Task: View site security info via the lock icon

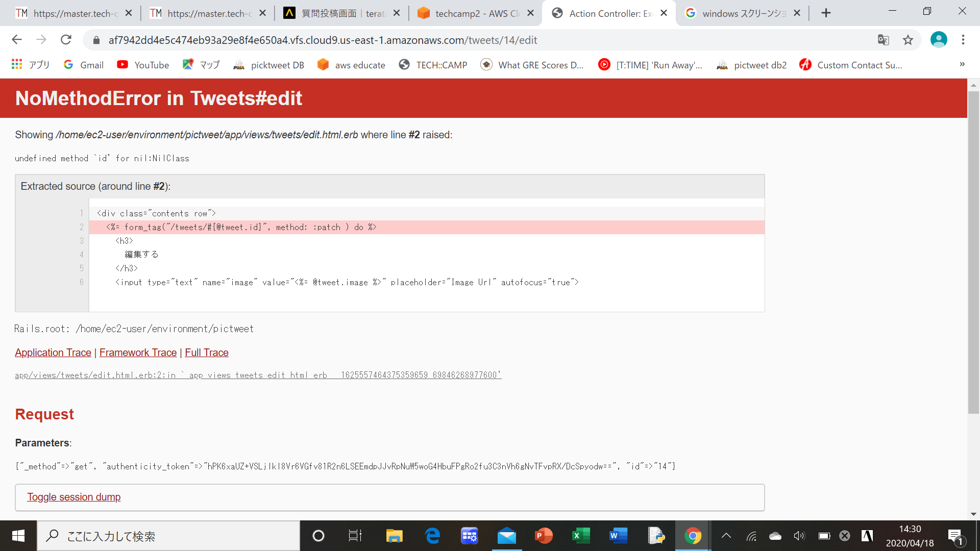Action: tap(96, 40)
